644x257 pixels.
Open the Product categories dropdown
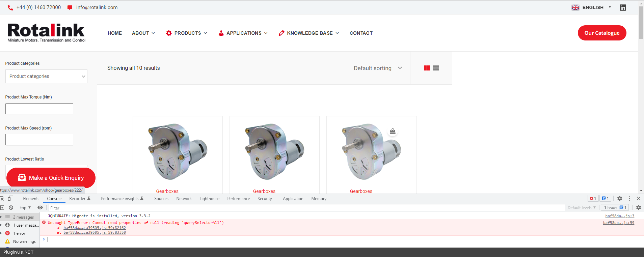pyautogui.click(x=46, y=77)
